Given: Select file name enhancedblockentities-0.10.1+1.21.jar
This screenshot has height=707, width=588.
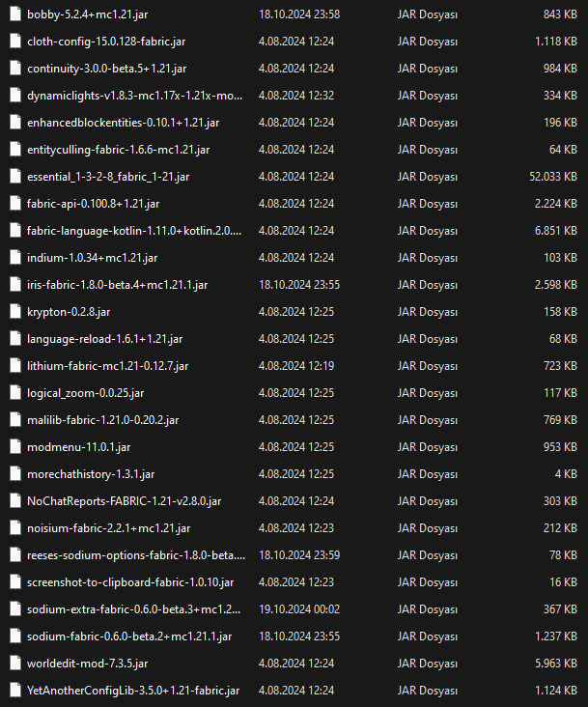Looking at the screenshot, I should [x=123, y=123].
